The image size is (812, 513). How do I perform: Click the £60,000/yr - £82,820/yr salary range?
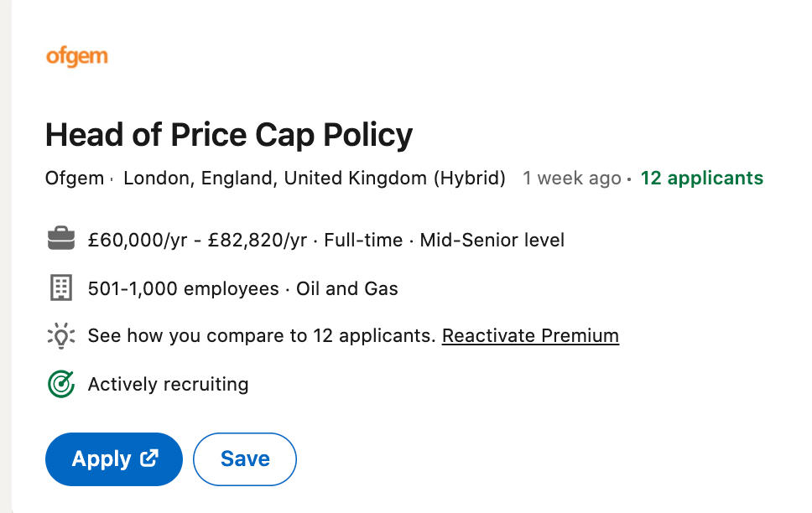pos(197,241)
